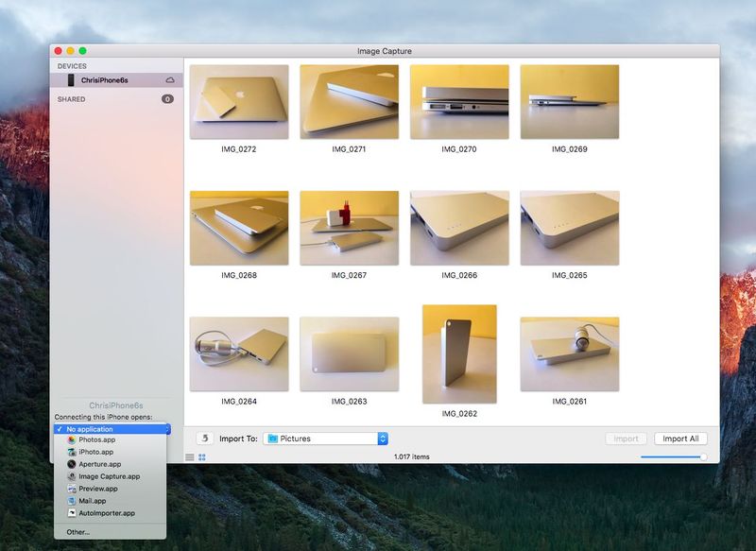Close the Image Capture window
756x551 pixels.
pos(59,51)
